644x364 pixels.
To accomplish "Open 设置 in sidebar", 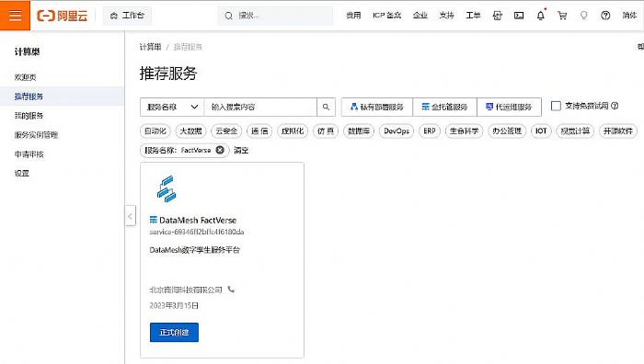I will 22,173.
